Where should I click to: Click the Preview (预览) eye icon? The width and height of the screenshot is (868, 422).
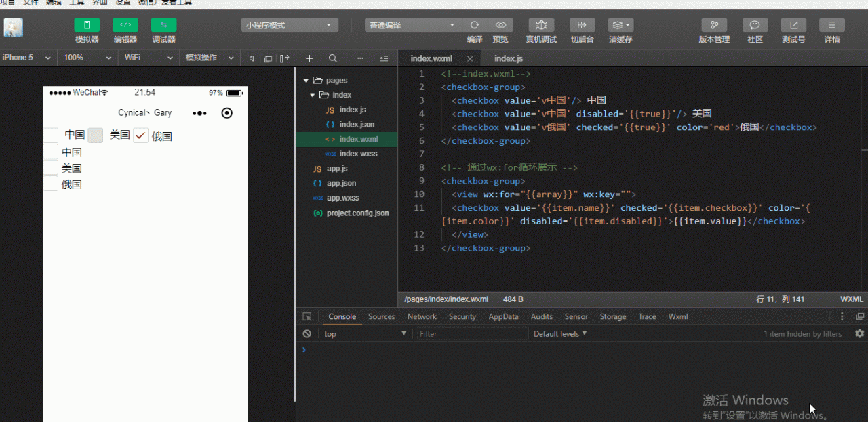[x=500, y=25]
